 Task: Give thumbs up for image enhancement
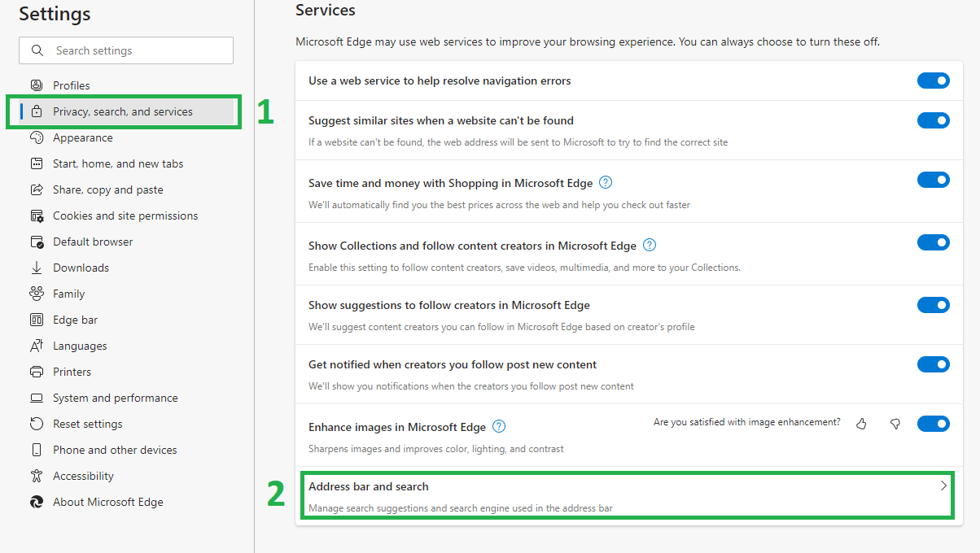tap(861, 424)
